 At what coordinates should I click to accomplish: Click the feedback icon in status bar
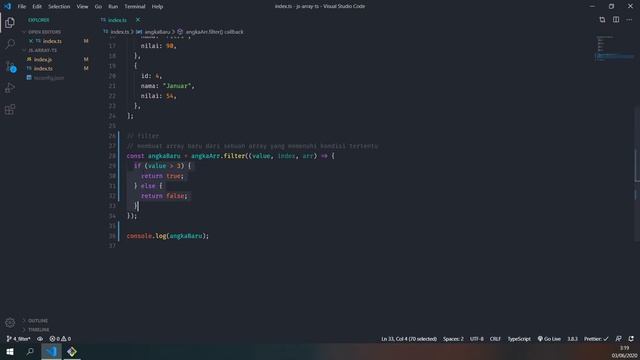pos(619,339)
